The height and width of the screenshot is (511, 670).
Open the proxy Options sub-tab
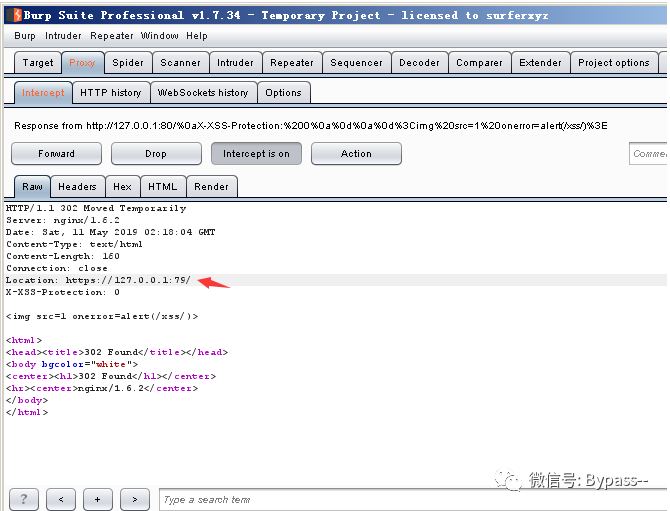pyautogui.click(x=283, y=93)
